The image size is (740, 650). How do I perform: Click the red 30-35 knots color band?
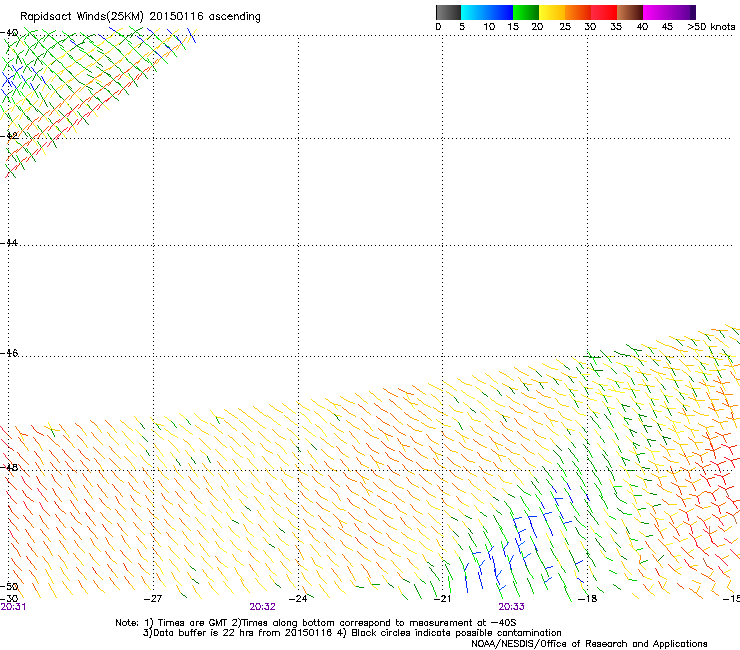click(x=604, y=12)
